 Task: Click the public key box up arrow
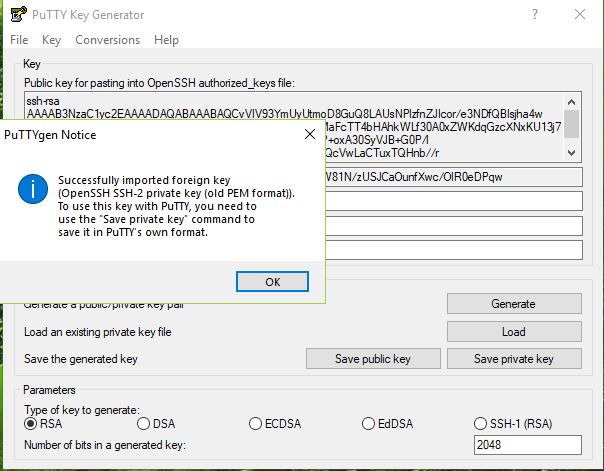click(x=572, y=102)
